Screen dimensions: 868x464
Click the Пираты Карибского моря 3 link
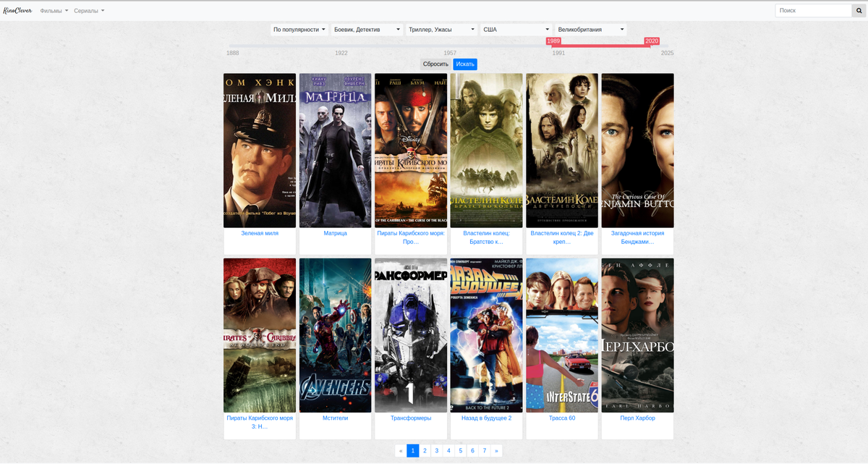[x=260, y=422]
